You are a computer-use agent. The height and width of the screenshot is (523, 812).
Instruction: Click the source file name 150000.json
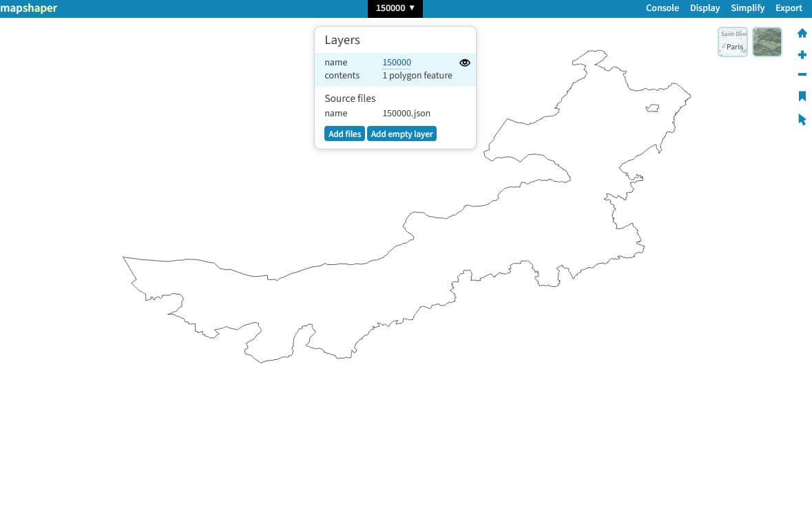406,114
